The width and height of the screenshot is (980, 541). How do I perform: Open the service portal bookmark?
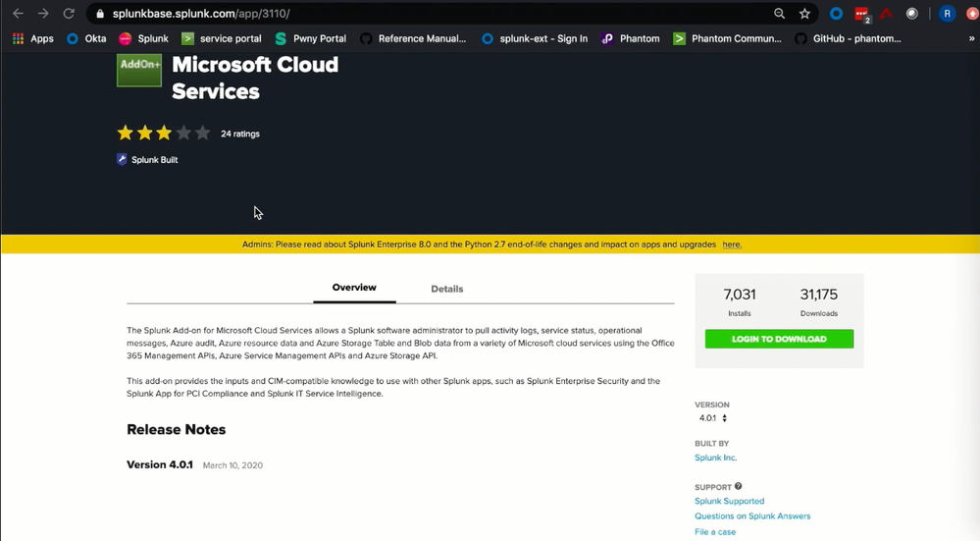click(x=222, y=38)
